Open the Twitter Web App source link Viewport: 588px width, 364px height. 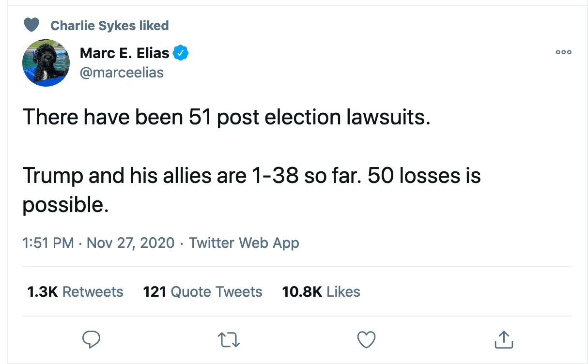pyautogui.click(x=244, y=243)
